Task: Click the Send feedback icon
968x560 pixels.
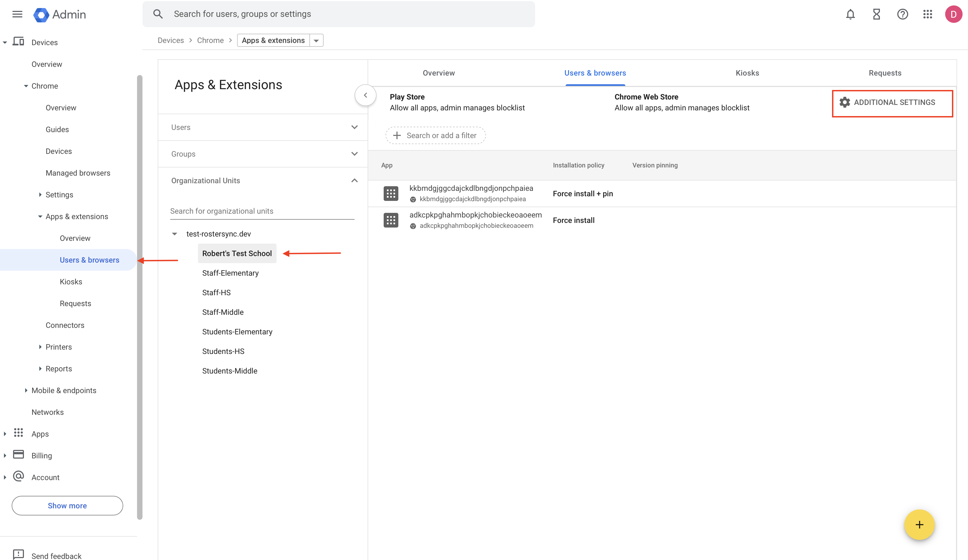Action: pos(18,555)
